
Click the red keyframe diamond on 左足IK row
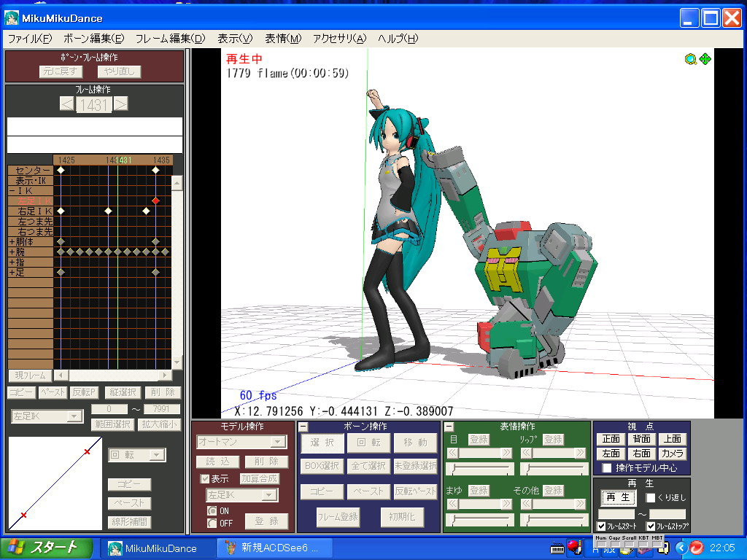coord(155,201)
